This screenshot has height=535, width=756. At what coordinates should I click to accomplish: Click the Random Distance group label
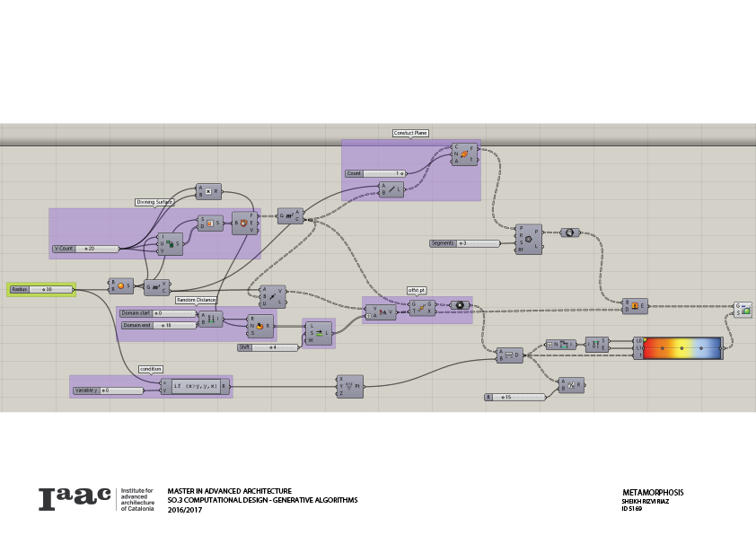coord(196,300)
